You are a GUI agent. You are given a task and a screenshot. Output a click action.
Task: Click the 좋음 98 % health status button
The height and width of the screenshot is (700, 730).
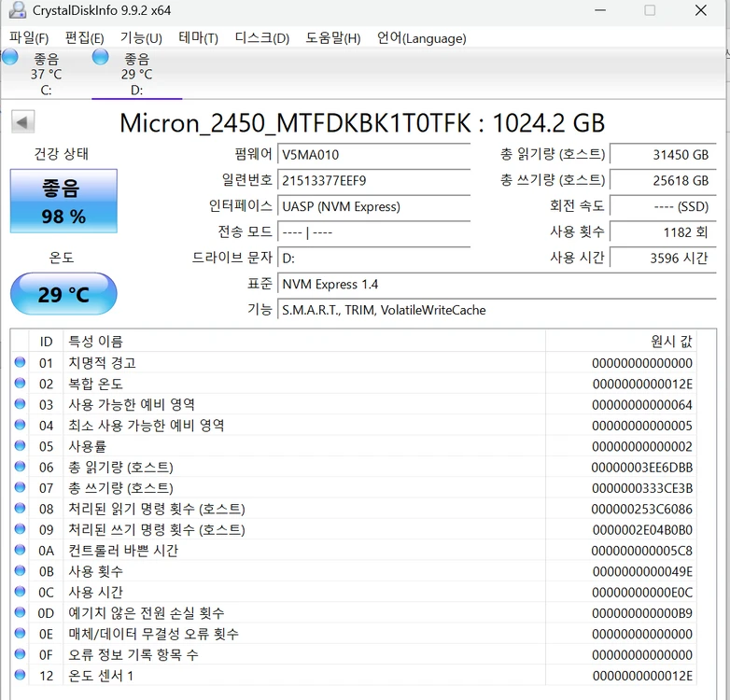[63, 201]
